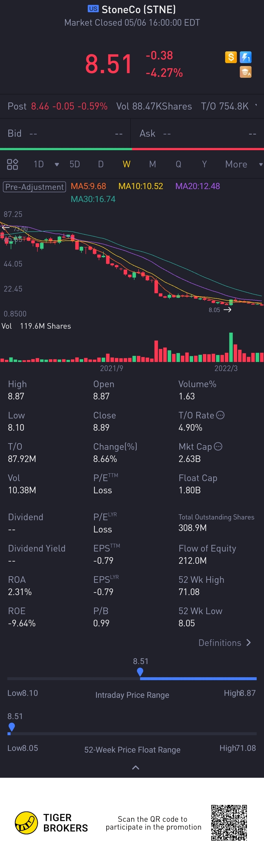This screenshot has height=868, width=264.
Task: Switch to the 5D chart tab
Action: pyautogui.click(x=75, y=164)
